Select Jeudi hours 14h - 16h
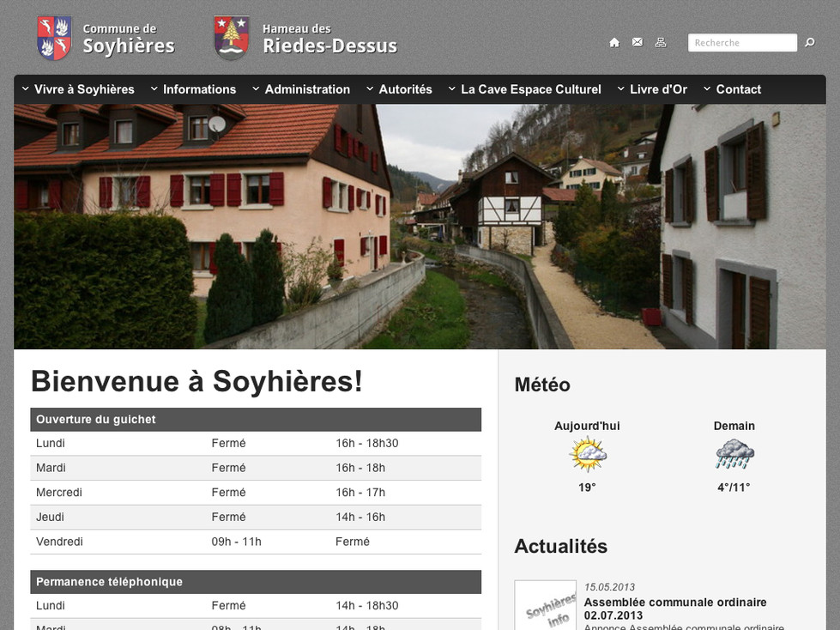This screenshot has width=840, height=630. click(360, 517)
